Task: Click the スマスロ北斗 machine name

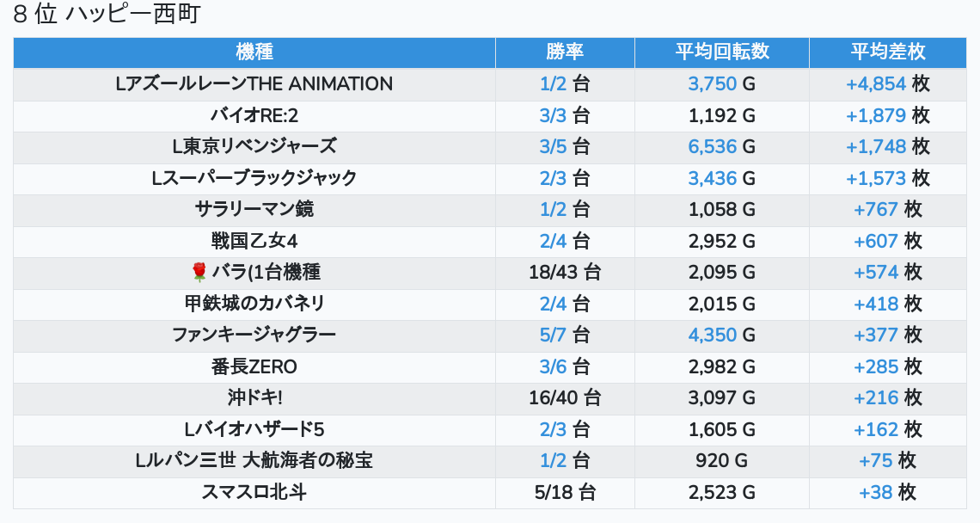Action: 254,493
